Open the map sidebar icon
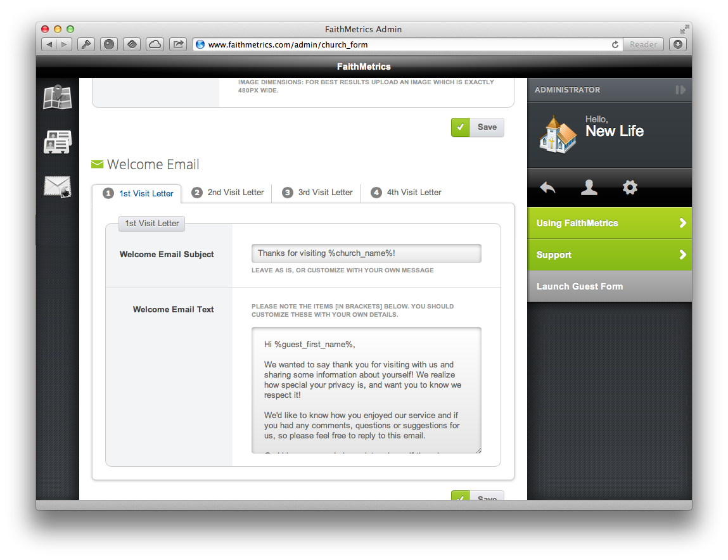Image resolution: width=728 pixels, height=560 pixels. click(x=58, y=96)
